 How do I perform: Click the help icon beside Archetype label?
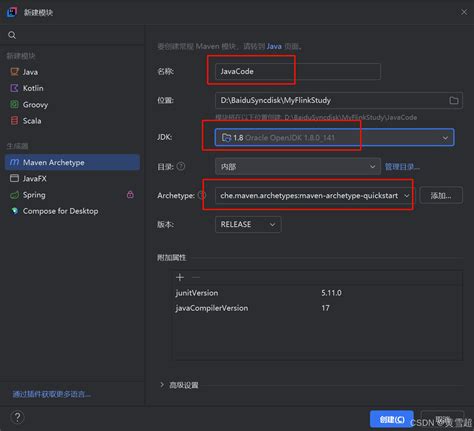click(202, 195)
